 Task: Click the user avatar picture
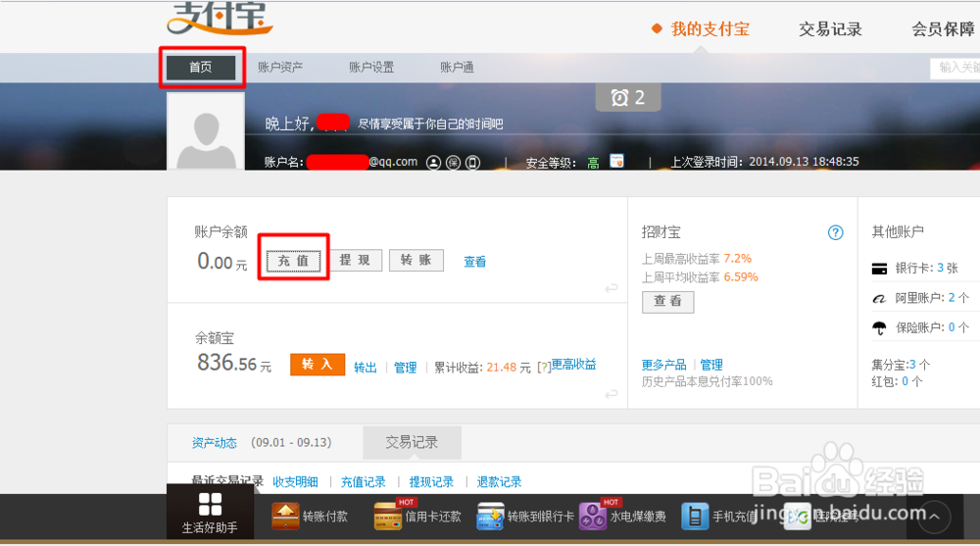click(x=206, y=131)
